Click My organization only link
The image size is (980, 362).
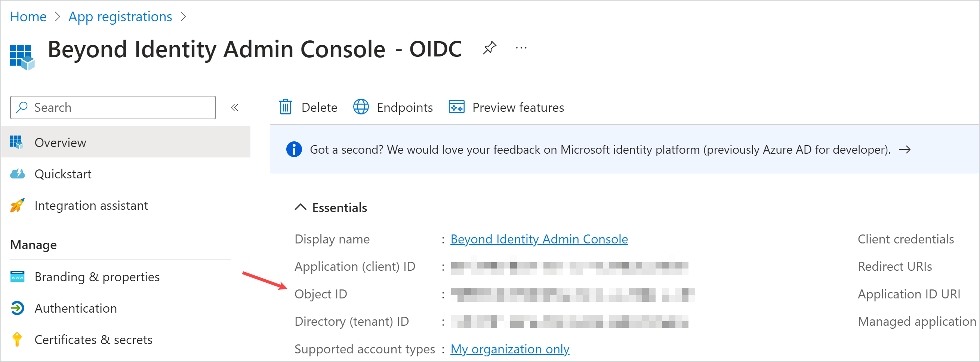tap(509, 349)
